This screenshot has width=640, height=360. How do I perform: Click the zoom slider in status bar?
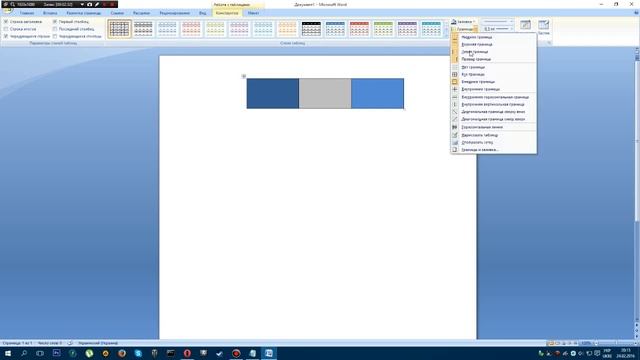coord(616,343)
